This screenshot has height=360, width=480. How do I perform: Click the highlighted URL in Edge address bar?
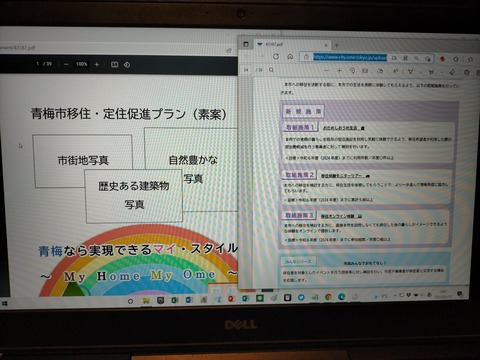(350, 57)
